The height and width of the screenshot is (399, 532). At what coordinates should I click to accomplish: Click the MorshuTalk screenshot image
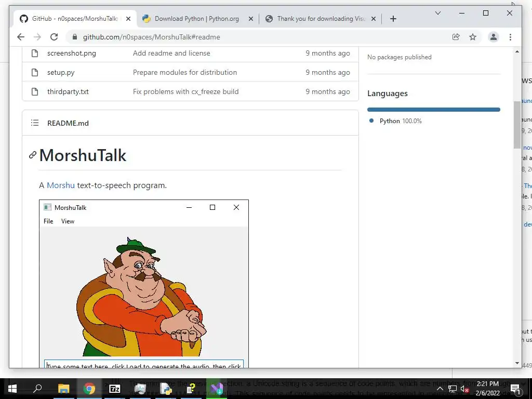[144, 284]
